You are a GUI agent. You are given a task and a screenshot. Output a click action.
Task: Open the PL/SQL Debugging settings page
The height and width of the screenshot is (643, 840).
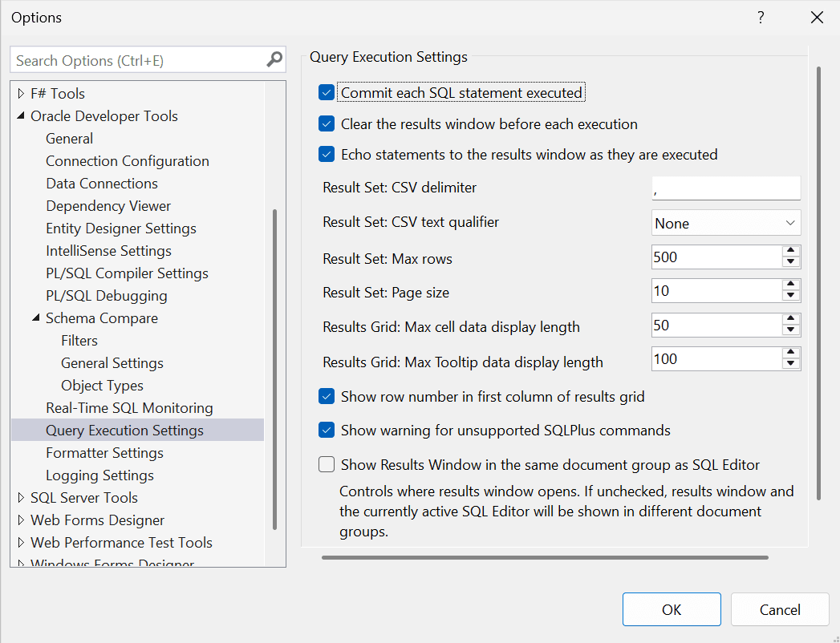106,295
